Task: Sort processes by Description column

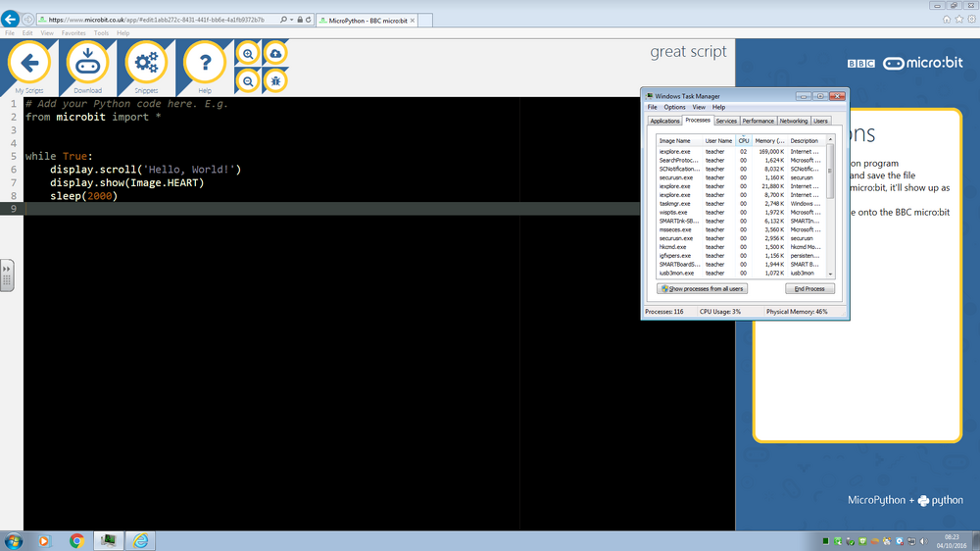Action: [807, 141]
